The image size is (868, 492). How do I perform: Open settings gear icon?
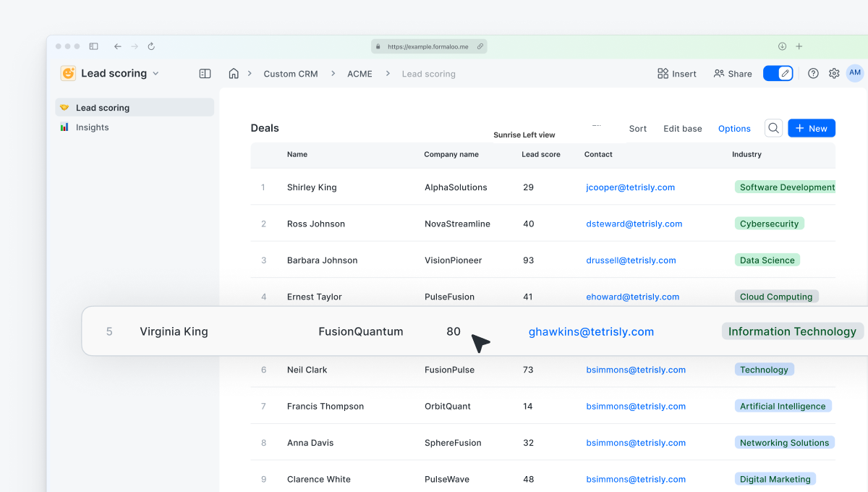[834, 74]
